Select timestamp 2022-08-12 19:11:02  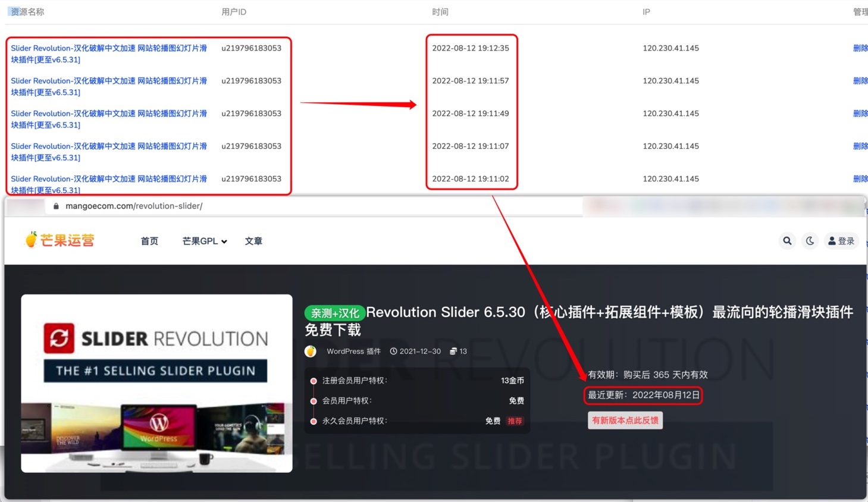[471, 179]
